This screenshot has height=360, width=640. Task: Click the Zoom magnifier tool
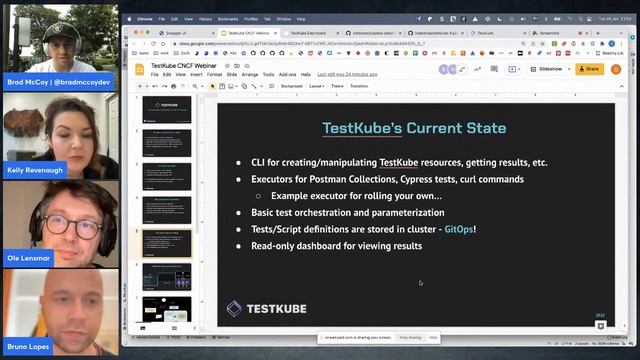pos(195,86)
